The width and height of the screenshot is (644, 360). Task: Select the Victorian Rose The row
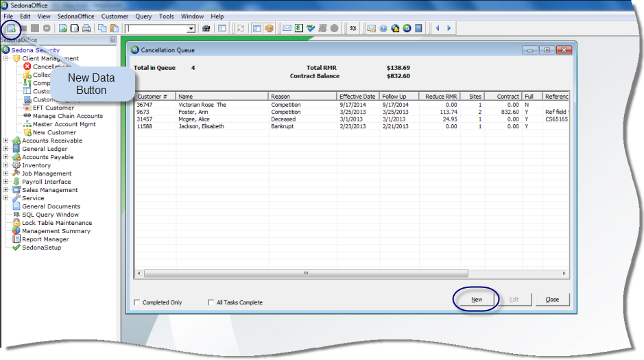[x=352, y=105]
